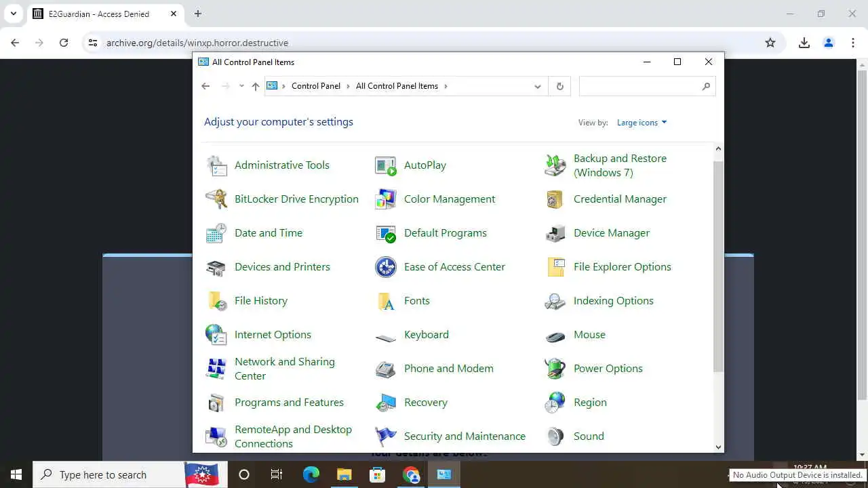Click the Keyboard text label
The height and width of the screenshot is (488, 868).
[427, 335]
